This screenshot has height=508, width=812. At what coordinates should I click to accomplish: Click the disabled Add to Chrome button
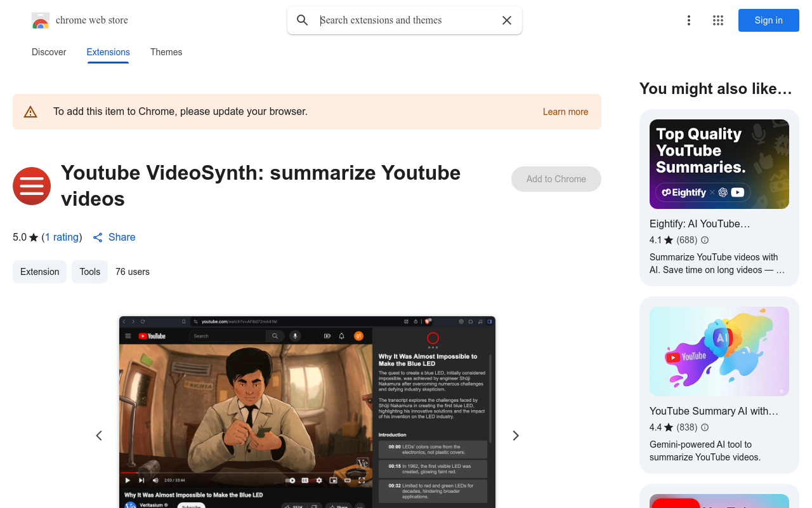click(556, 179)
